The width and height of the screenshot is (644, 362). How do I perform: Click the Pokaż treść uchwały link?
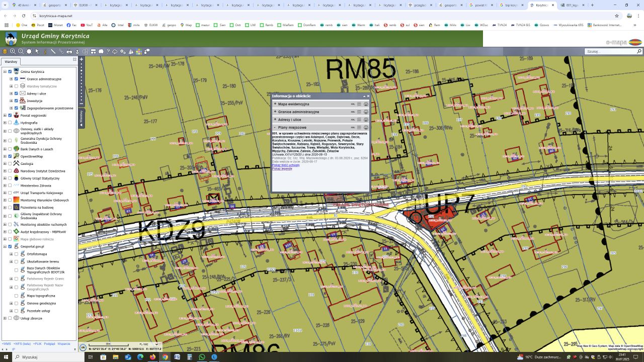(285, 165)
